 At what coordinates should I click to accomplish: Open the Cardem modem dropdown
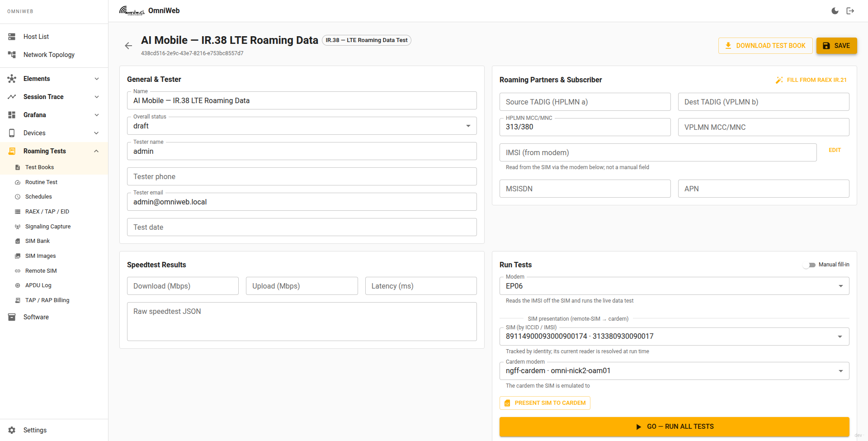(674, 371)
